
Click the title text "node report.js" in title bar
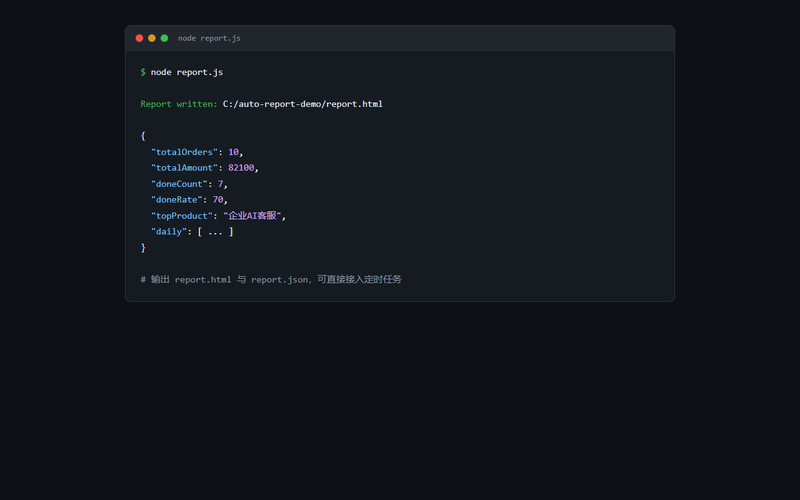click(x=209, y=38)
